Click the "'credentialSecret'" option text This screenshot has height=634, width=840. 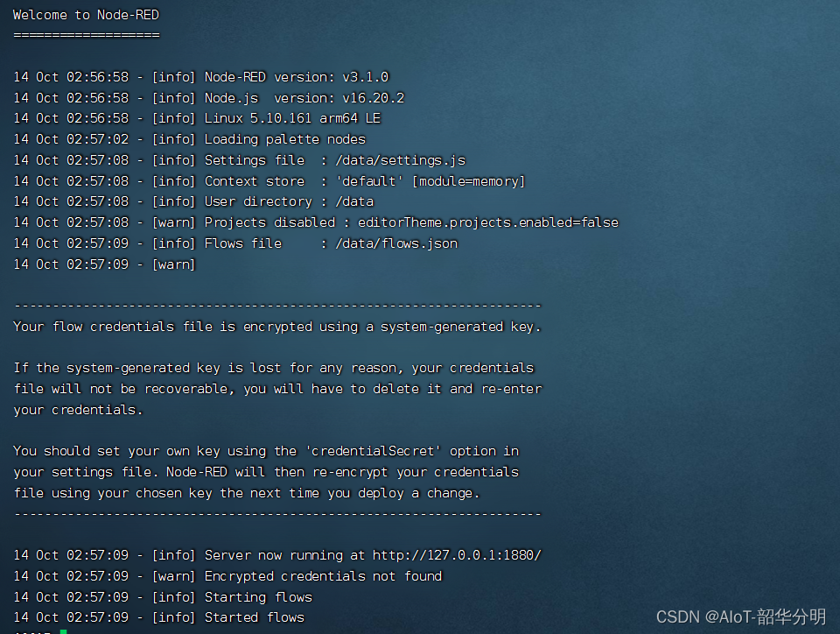[374, 451]
